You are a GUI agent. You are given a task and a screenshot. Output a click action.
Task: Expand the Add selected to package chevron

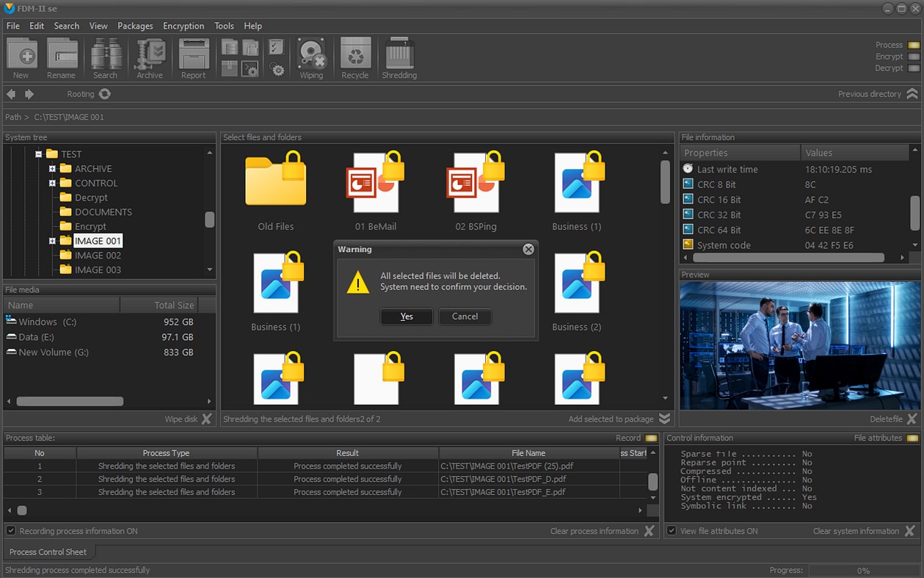[x=664, y=418]
